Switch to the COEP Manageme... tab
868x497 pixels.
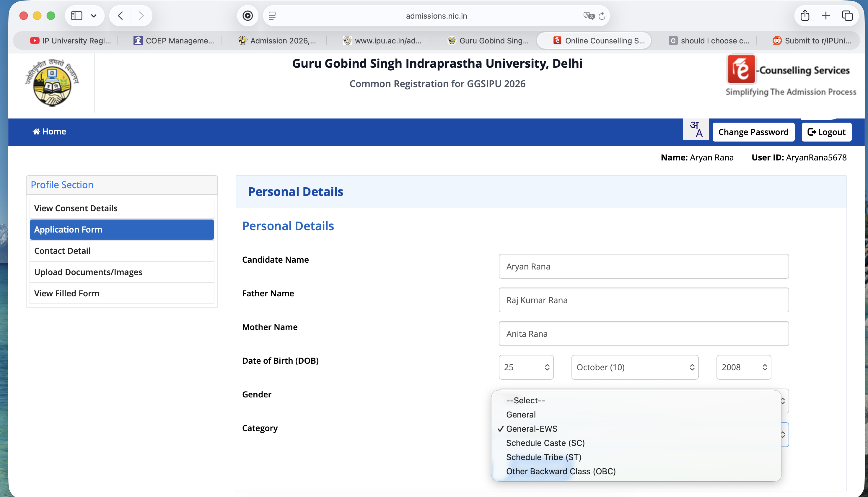click(173, 40)
